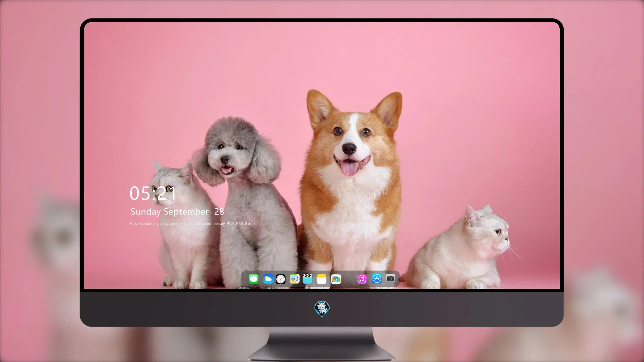The image size is (644, 362).
Task: Click the dragon mascot logo on monitor chin
Action: pyautogui.click(x=322, y=309)
